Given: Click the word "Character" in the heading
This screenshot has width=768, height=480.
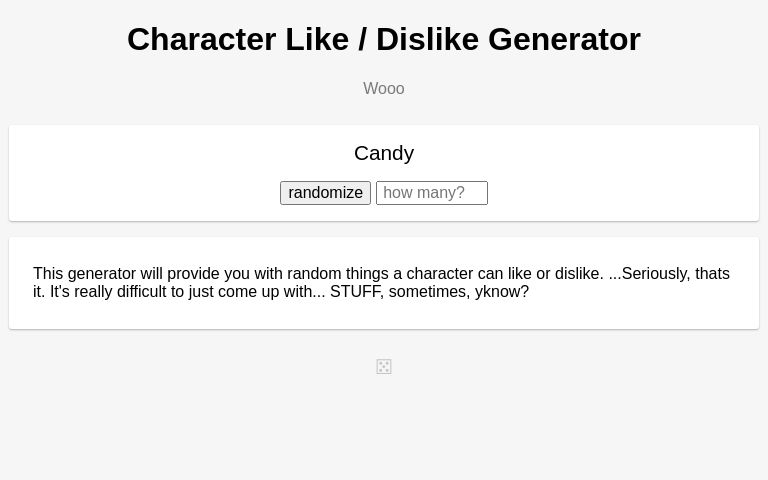Looking at the screenshot, I should (201, 39).
